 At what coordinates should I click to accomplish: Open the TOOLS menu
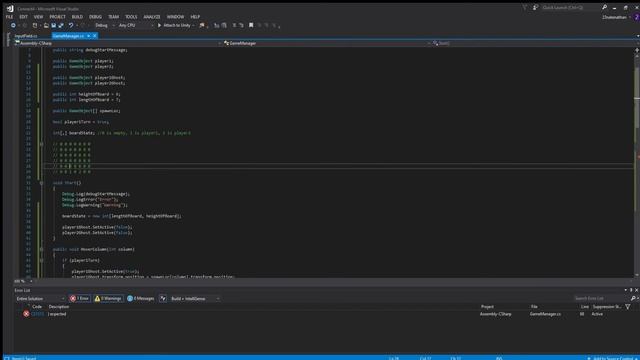pyautogui.click(x=131, y=17)
